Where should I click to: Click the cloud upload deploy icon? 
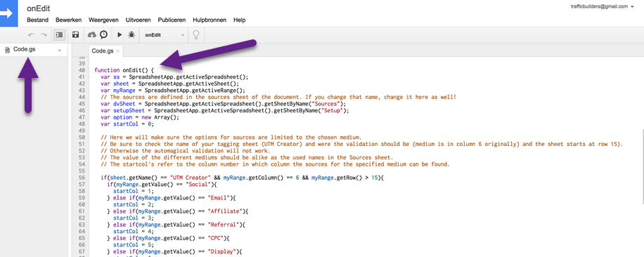pos(92,35)
